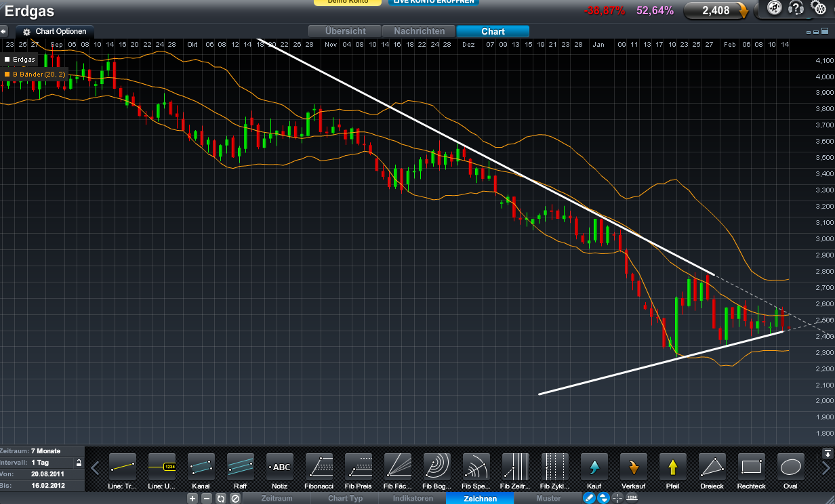Select the Rechteck rectangle shape tool

pos(752,471)
